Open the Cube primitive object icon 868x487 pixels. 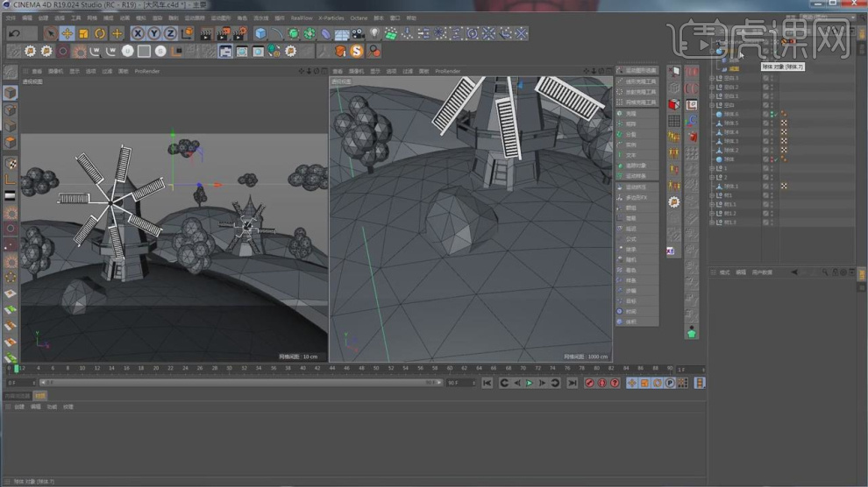tap(260, 33)
